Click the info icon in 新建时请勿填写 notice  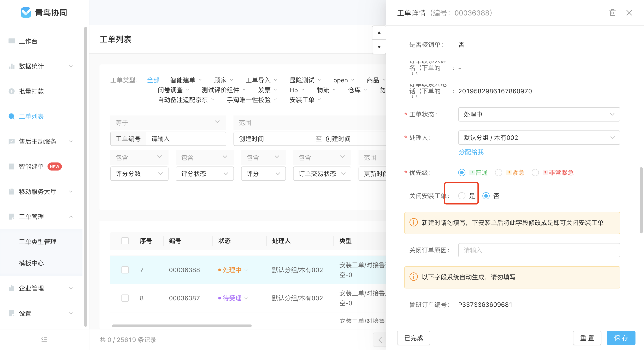click(413, 222)
